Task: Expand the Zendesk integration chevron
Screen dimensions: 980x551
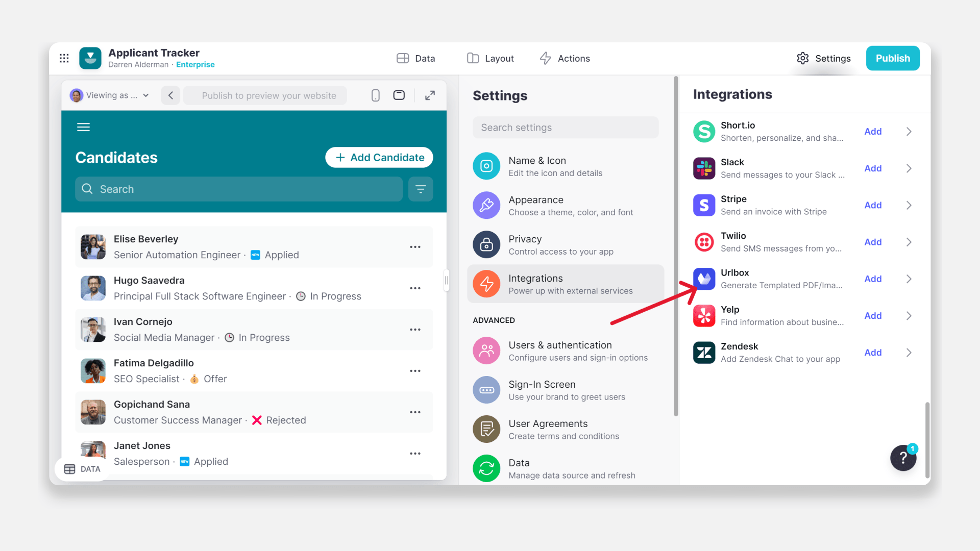Action: click(x=909, y=352)
